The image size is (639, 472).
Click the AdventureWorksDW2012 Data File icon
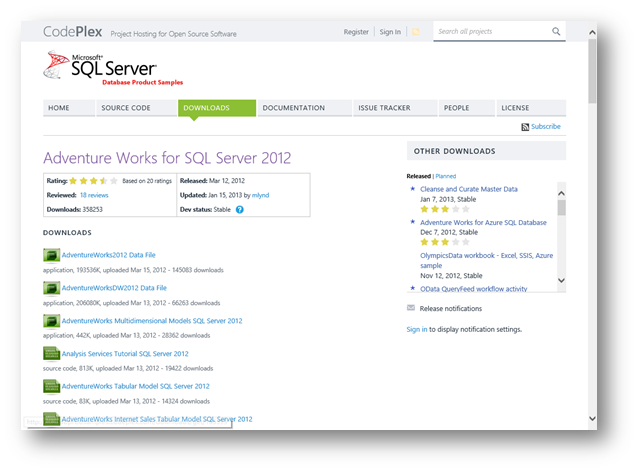point(51,288)
